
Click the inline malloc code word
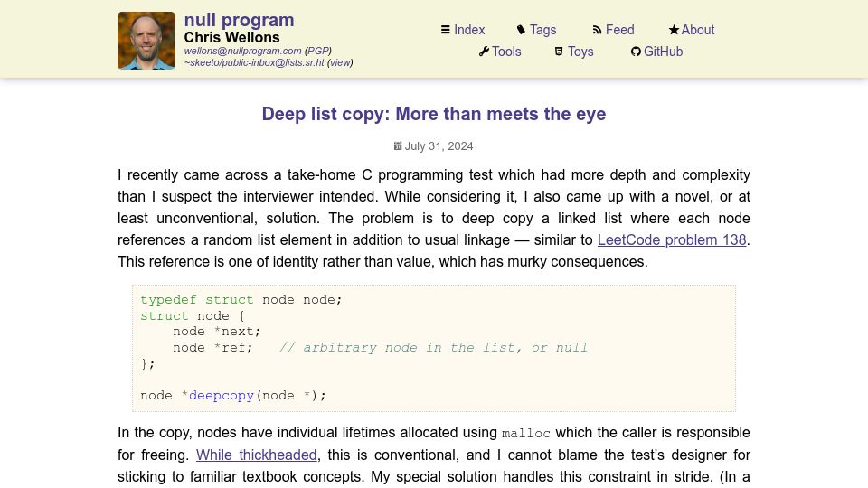pos(526,433)
